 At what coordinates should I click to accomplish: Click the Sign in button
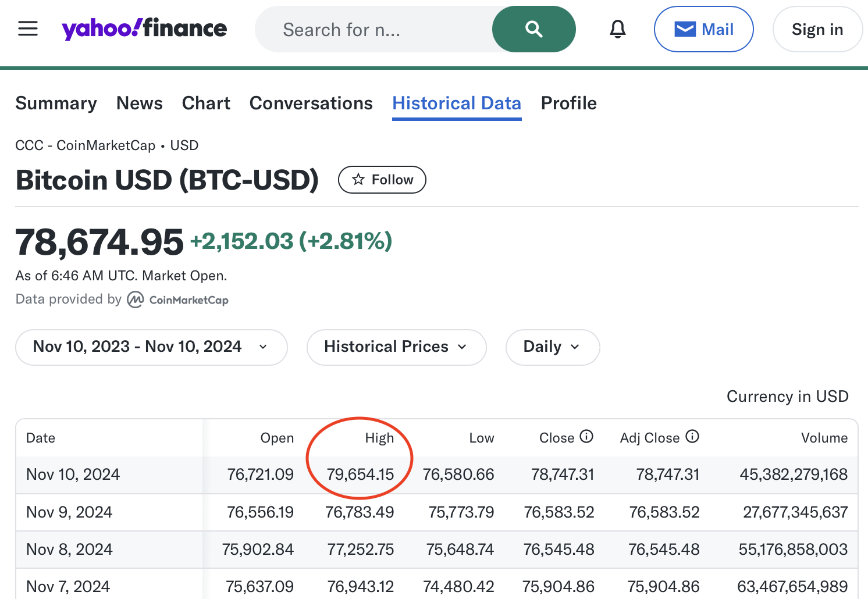(x=817, y=29)
